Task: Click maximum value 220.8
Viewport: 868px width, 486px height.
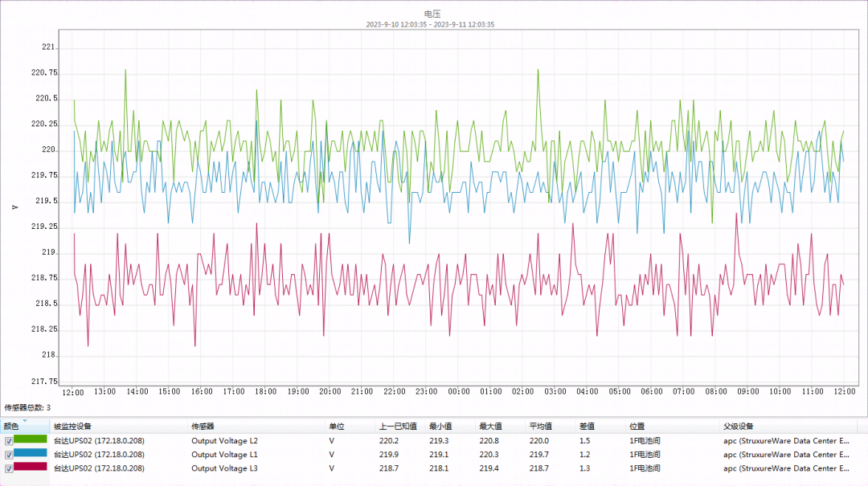Action: [489, 441]
